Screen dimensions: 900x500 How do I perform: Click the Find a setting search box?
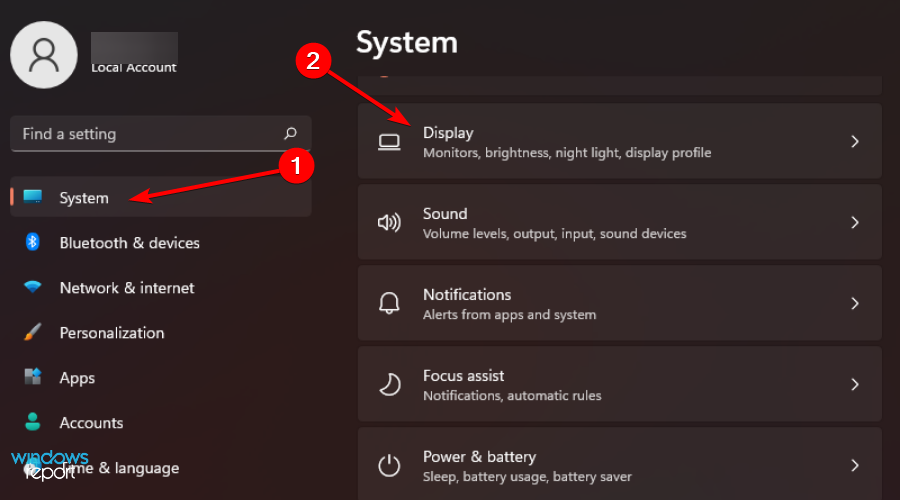150,134
